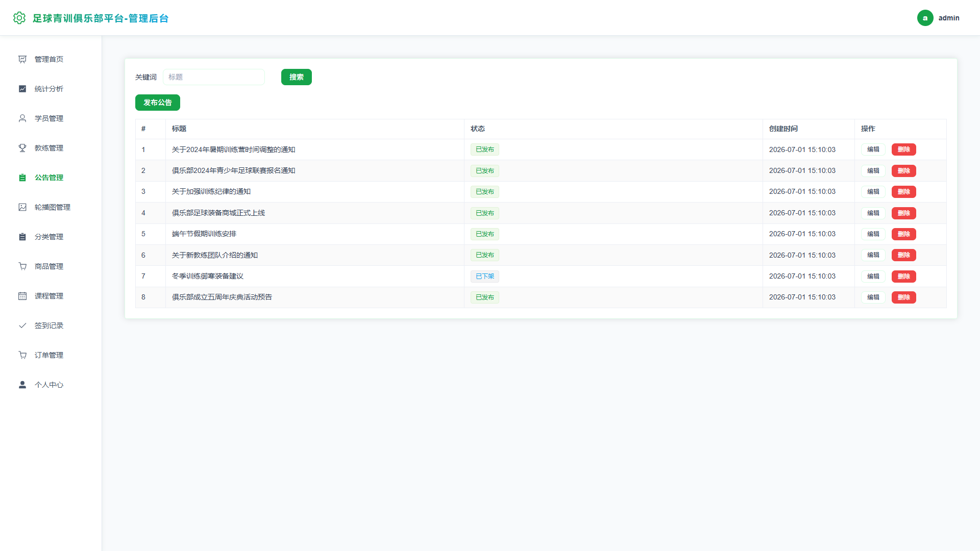Viewport: 980px width, 551px height.
Task: Click title 俱乐部成立五周年庆典活动预告
Action: tap(222, 297)
